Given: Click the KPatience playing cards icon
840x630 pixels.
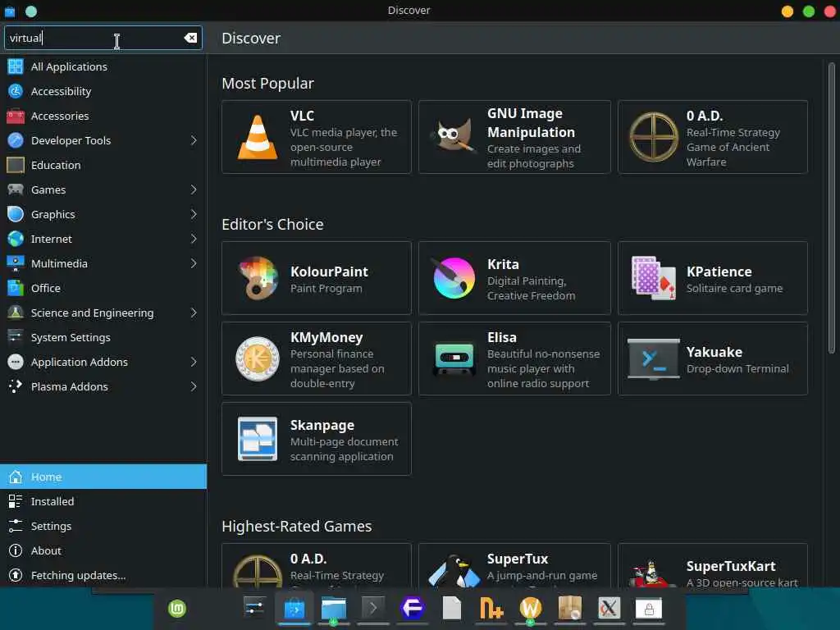Looking at the screenshot, I should [x=653, y=278].
